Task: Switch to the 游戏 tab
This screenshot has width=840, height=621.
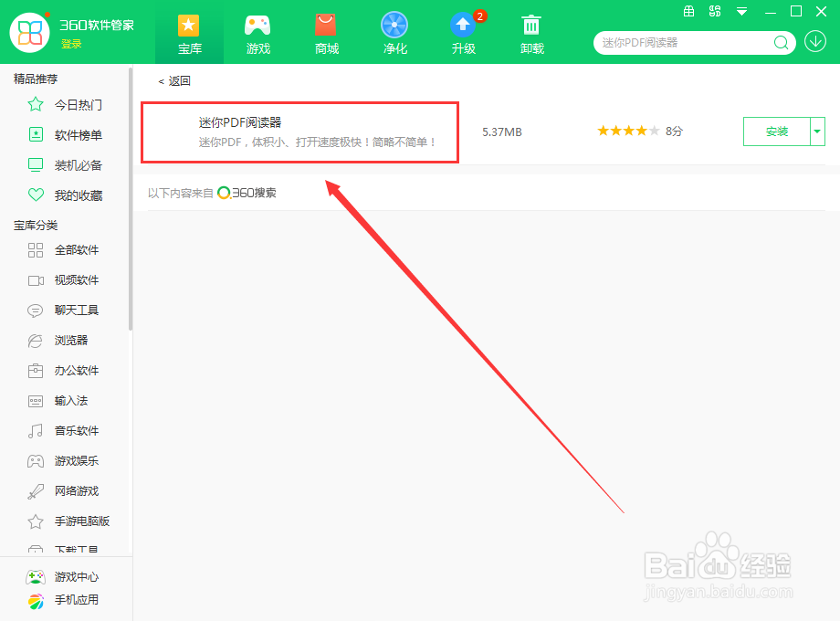Action: pyautogui.click(x=257, y=35)
